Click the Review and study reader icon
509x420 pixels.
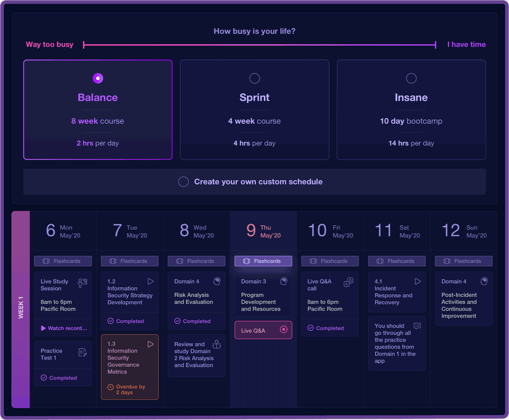[x=217, y=344]
